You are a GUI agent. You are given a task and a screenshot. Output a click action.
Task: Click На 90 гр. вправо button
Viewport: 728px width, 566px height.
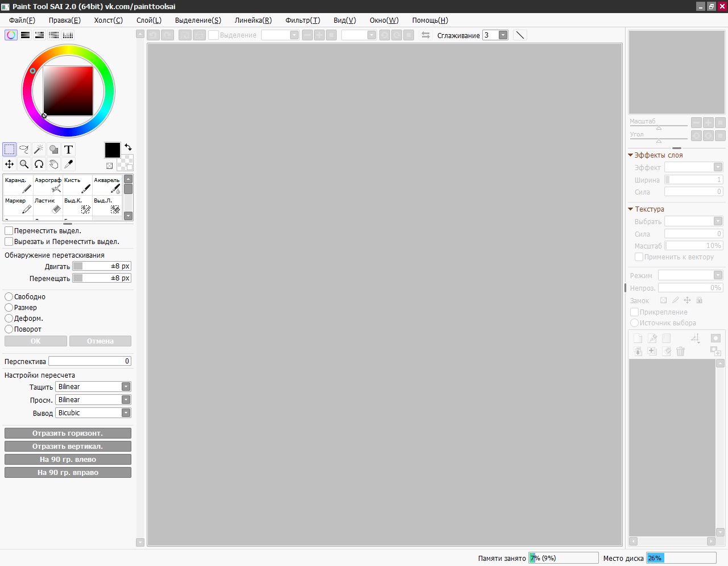(68, 473)
